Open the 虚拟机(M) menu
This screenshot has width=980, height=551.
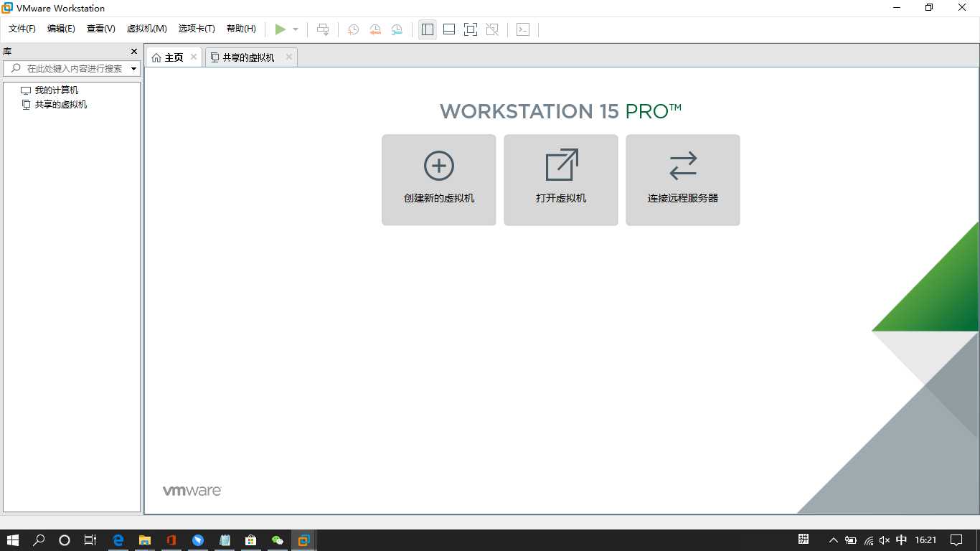(147, 29)
